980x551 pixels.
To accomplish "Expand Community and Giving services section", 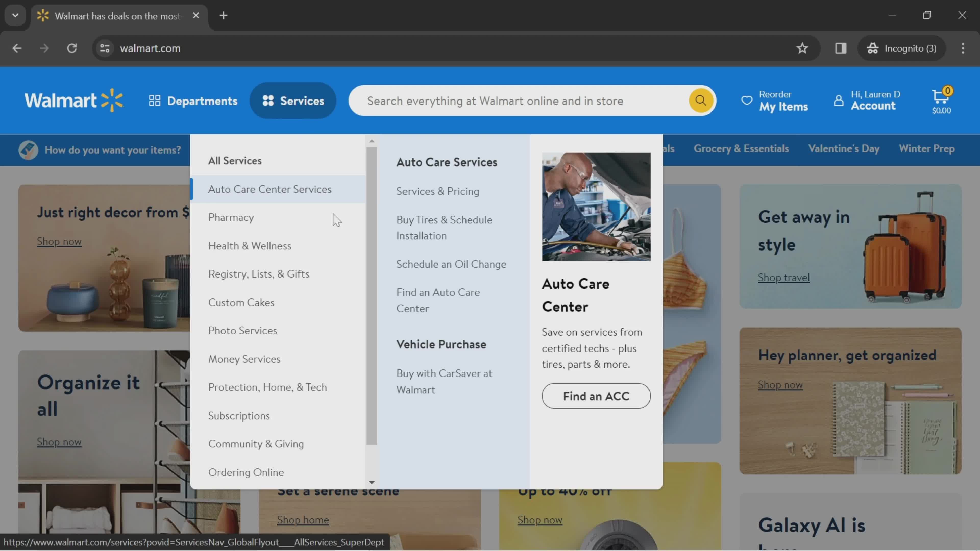I will click(x=256, y=443).
